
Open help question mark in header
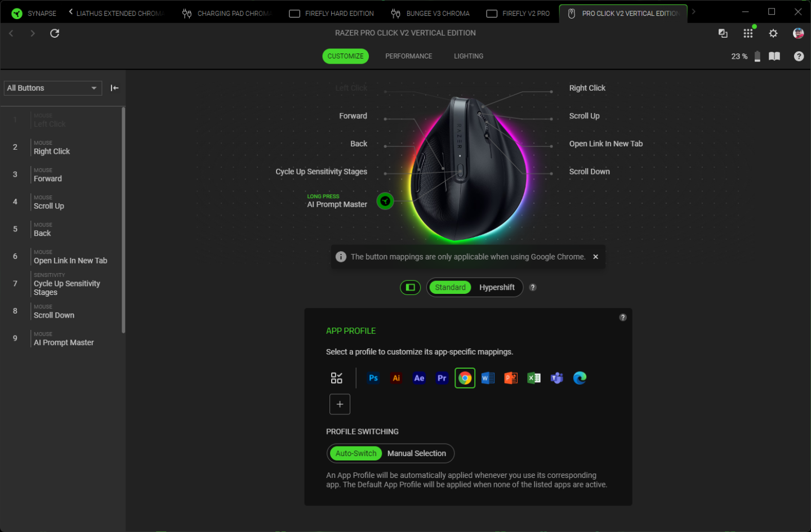pos(799,56)
